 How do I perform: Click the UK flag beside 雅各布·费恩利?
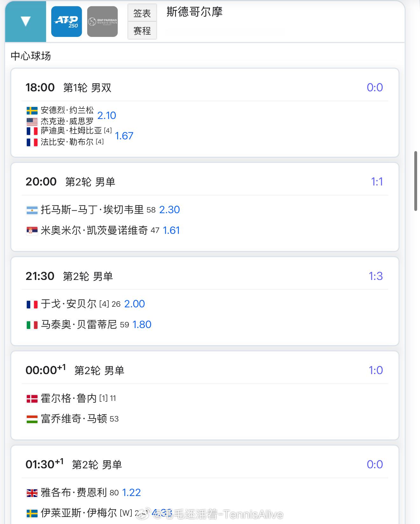32,493
